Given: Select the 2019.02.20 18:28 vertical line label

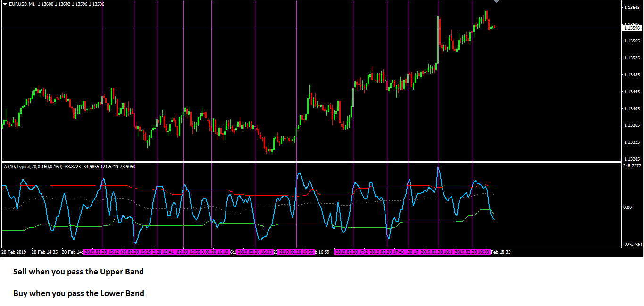Looking at the screenshot, I should (472, 252).
